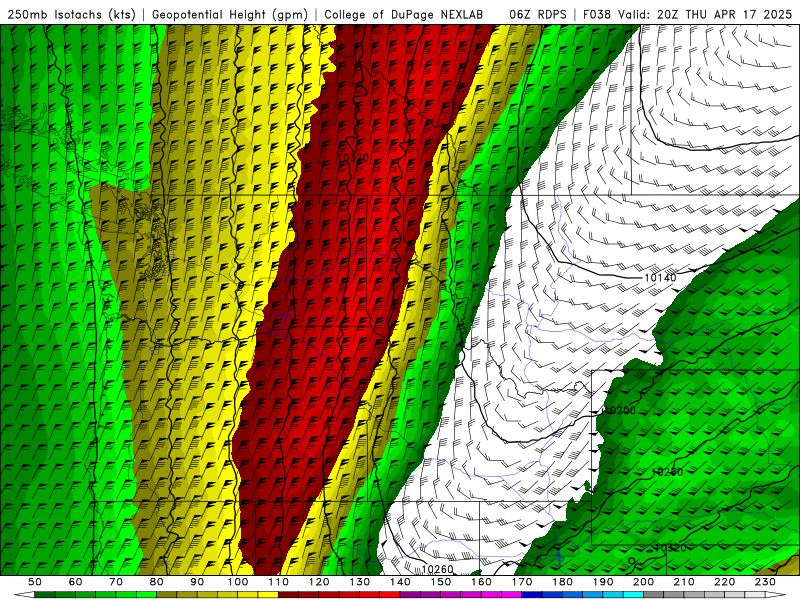Click the 10140 height contour label

point(660,278)
